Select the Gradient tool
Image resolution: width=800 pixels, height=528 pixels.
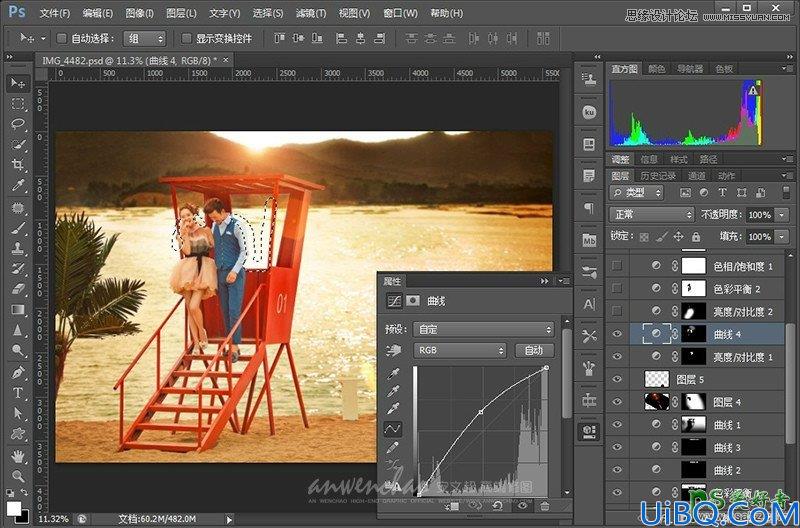[18, 310]
